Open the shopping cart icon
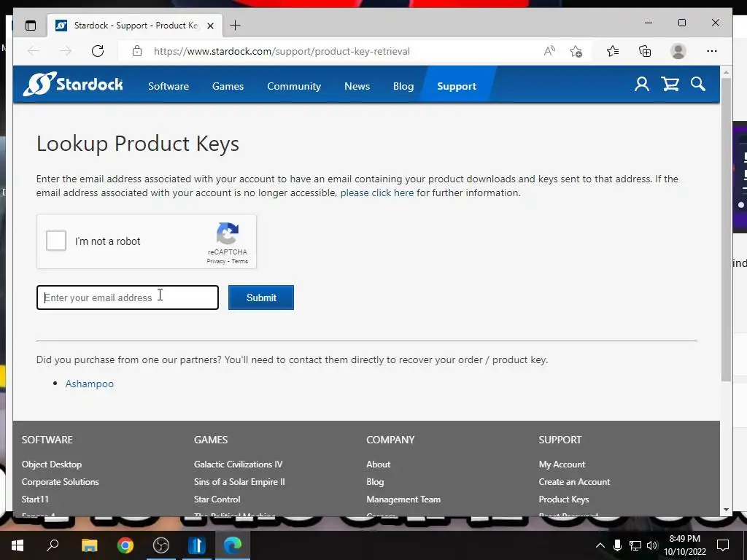 coord(670,85)
